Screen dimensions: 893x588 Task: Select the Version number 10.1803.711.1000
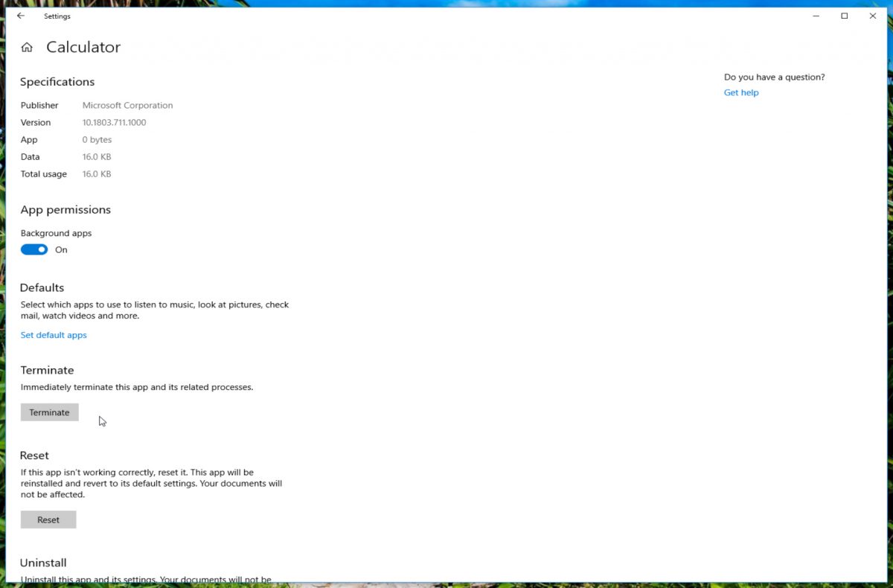pyautogui.click(x=115, y=122)
